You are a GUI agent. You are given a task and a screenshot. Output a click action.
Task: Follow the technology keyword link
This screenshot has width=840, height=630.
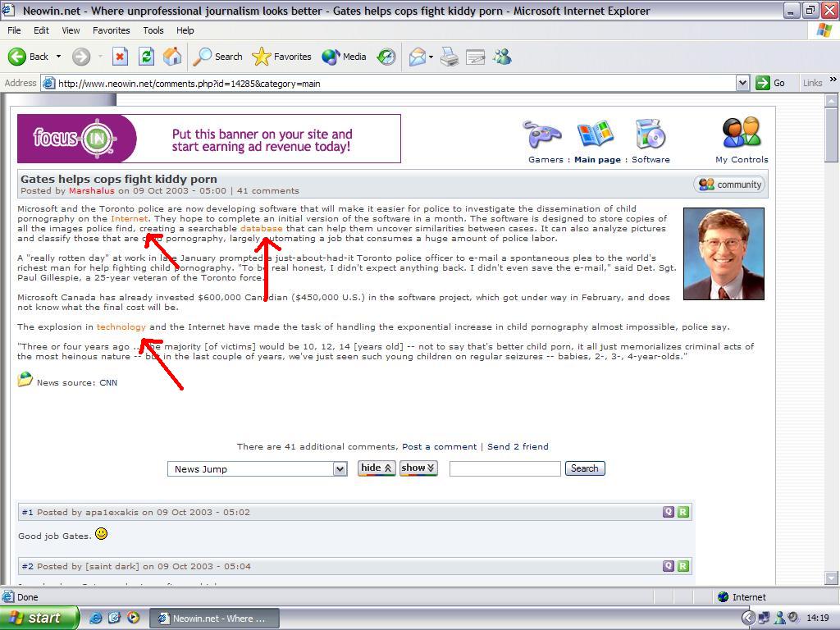[x=121, y=326]
